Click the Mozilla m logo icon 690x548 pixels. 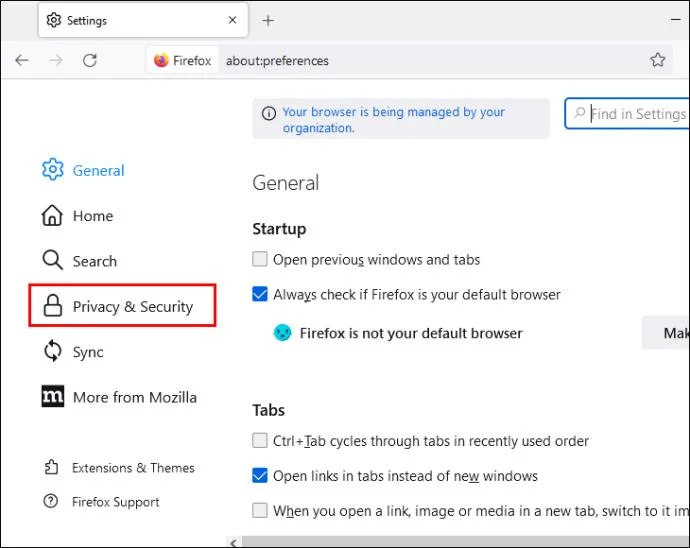53,396
